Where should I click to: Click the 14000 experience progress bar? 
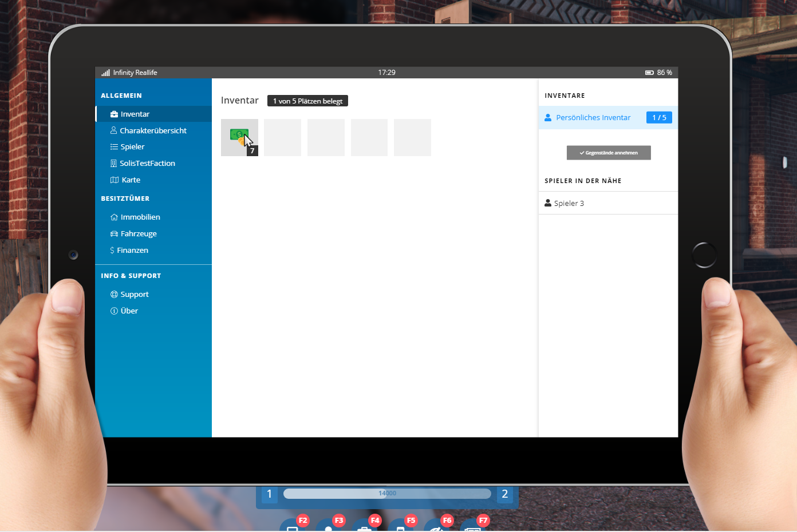point(387,494)
